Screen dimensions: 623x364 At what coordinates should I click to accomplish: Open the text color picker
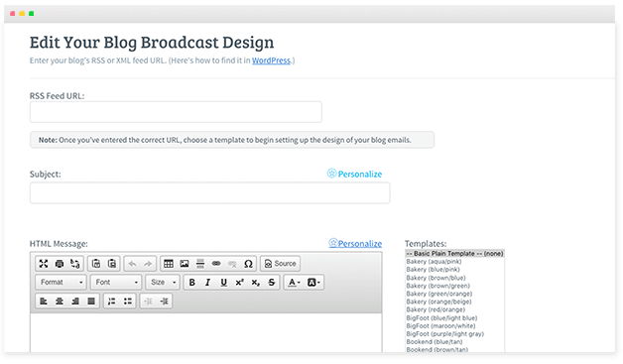[x=294, y=282]
